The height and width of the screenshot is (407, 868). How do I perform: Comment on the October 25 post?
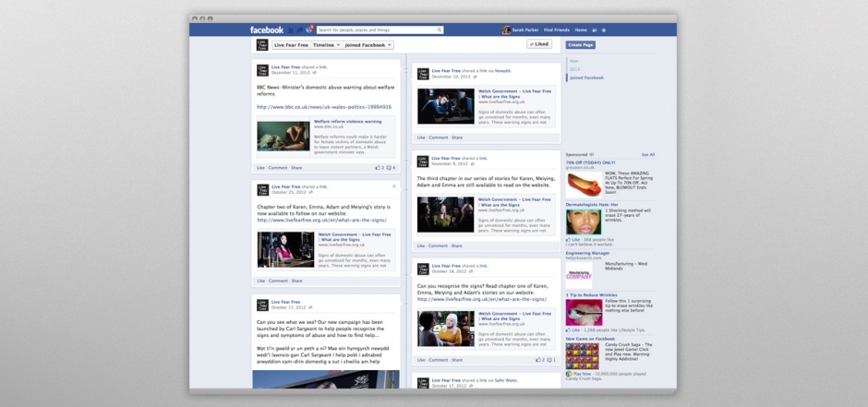click(x=279, y=281)
